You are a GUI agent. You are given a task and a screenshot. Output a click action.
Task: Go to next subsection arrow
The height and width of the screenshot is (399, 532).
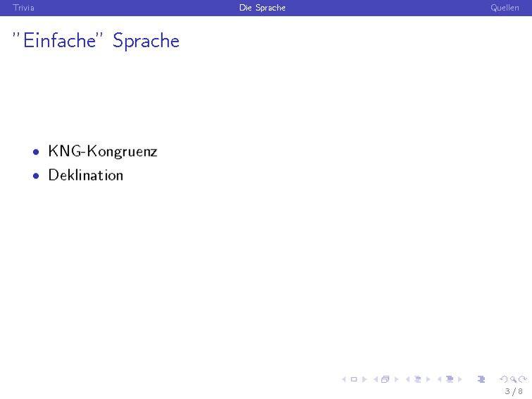point(428,379)
